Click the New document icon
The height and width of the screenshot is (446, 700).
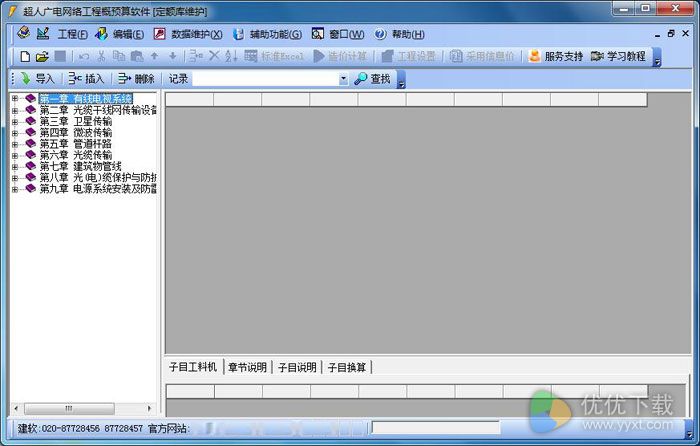point(25,56)
